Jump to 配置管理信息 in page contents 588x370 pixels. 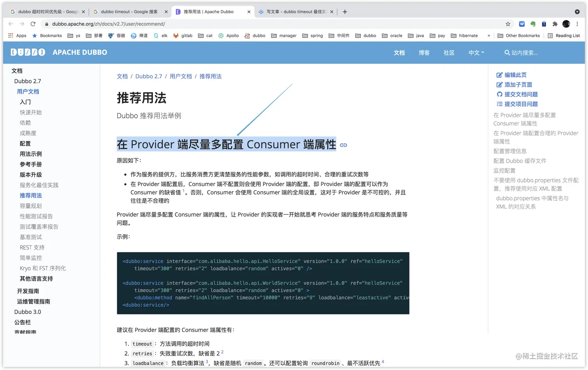point(510,151)
